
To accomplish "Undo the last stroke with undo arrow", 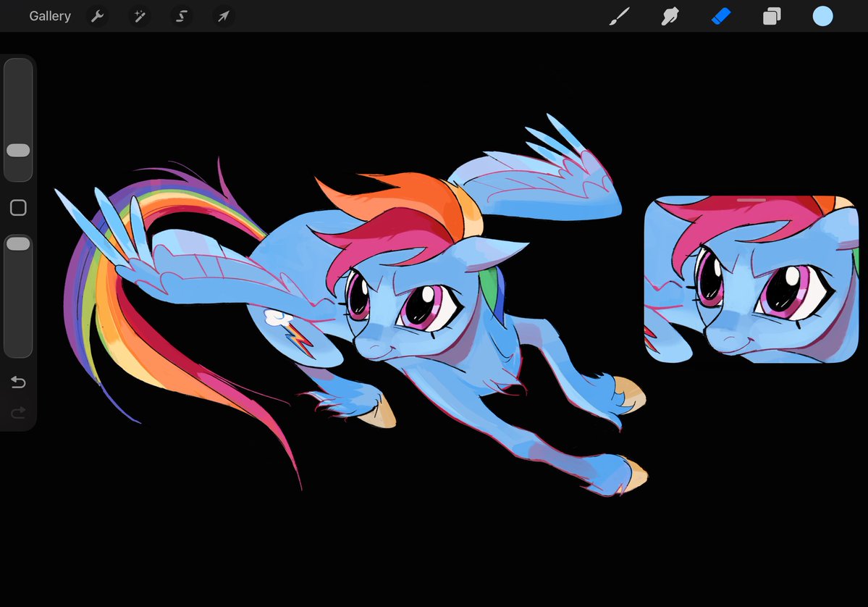I will coord(18,382).
